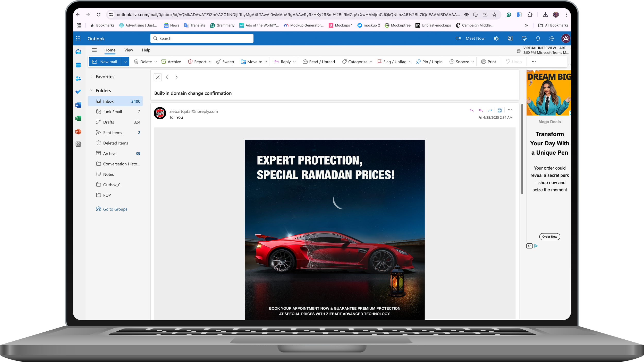Go to the next email
Viewport: 644px width, 362px height.
point(176,77)
